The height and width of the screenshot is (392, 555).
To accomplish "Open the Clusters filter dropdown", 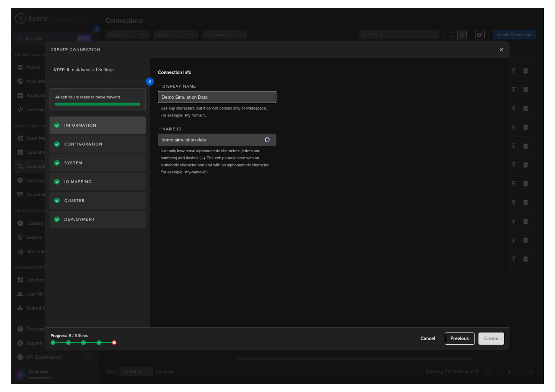I will tap(127, 35).
